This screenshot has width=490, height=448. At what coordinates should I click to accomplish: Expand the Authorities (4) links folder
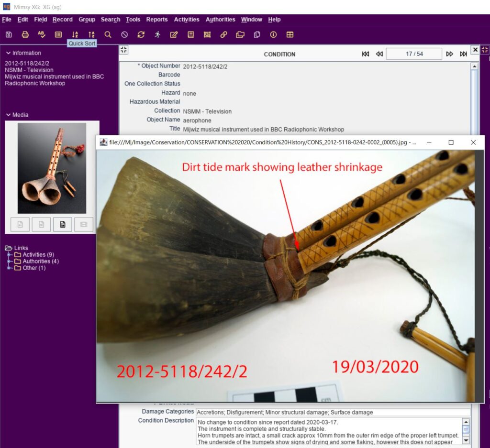coord(10,261)
